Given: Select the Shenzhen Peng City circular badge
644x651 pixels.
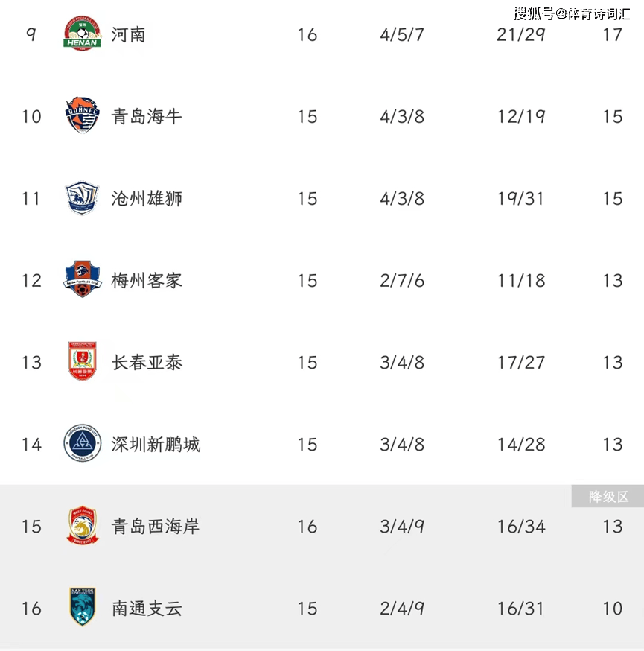Looking at the screenshot, I should click(x=82, y=443).
